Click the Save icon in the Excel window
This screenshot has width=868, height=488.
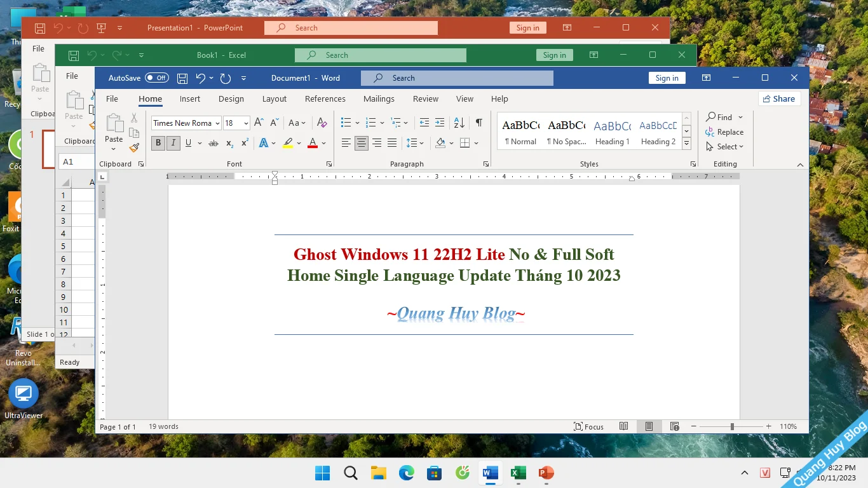(x=74, y=55)
